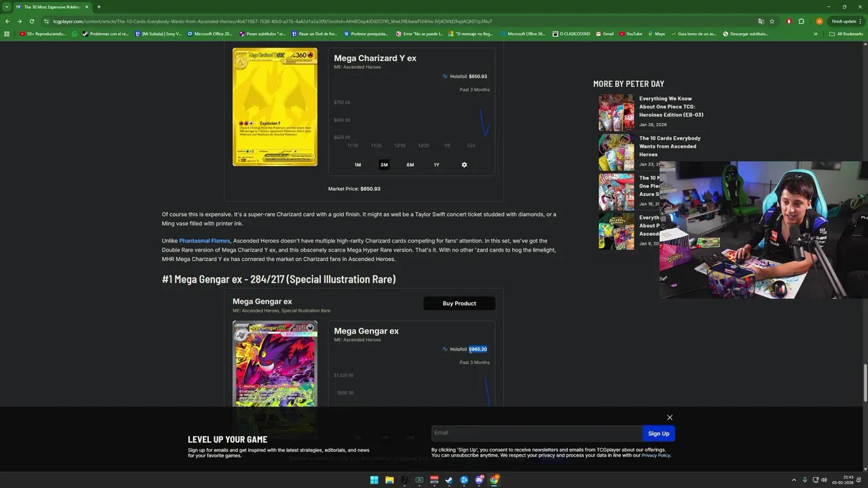The width and height of the screenshot is (868, 488).
Task: Click #1 Mega Gengar ex heading
Action: pyautogui.click(x=279, y=279)
